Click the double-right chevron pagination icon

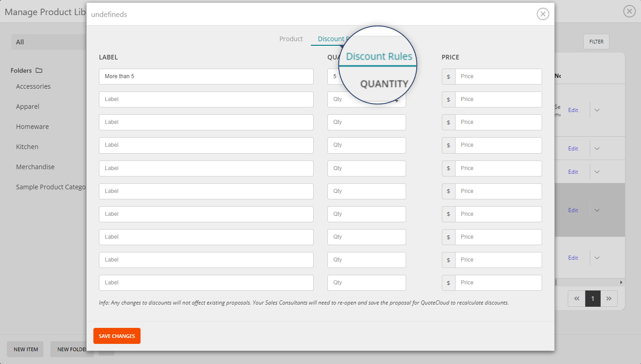(x=609, y=298)
